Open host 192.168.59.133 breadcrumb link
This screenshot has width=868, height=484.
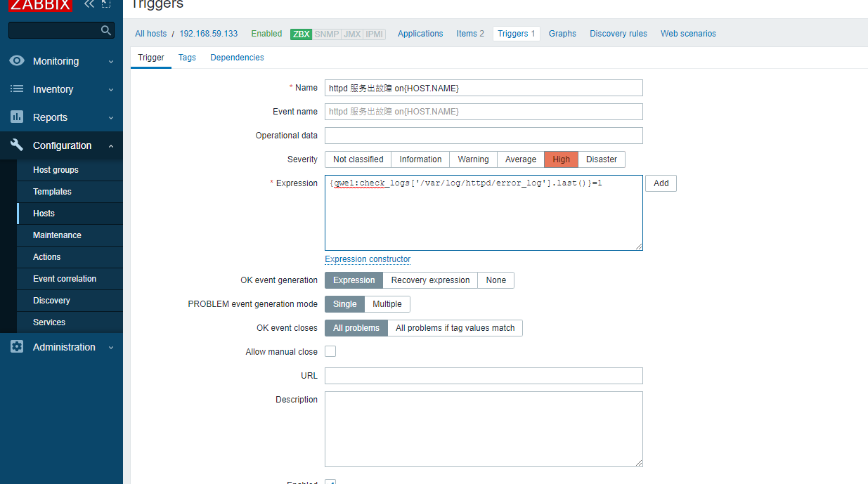pos(209,34)
